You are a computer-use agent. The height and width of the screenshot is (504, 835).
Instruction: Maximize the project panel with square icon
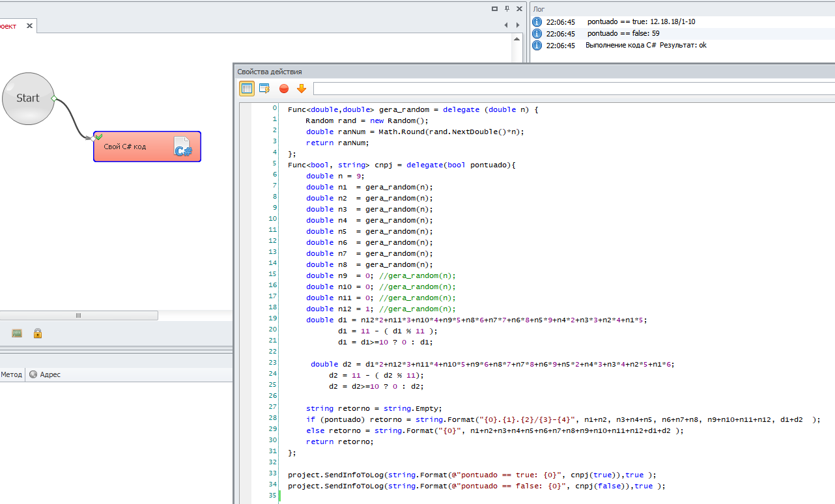click(494, 8)
